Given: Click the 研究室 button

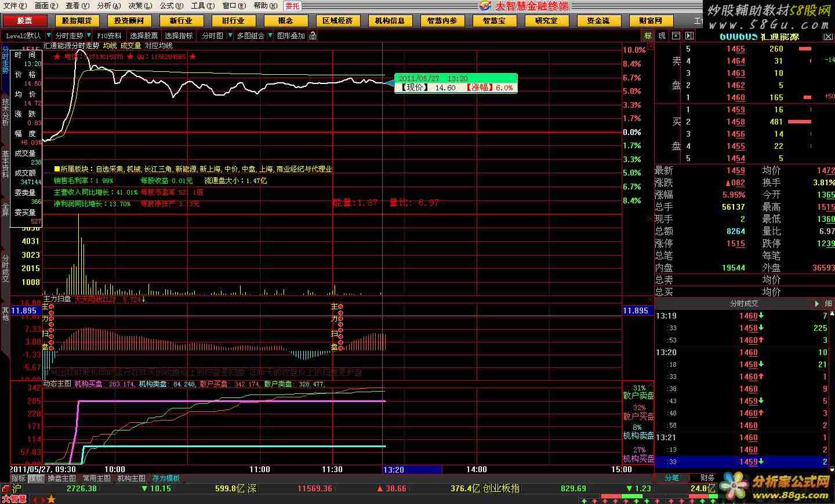Looking at the screenshot, I should [x=546, y=20].
